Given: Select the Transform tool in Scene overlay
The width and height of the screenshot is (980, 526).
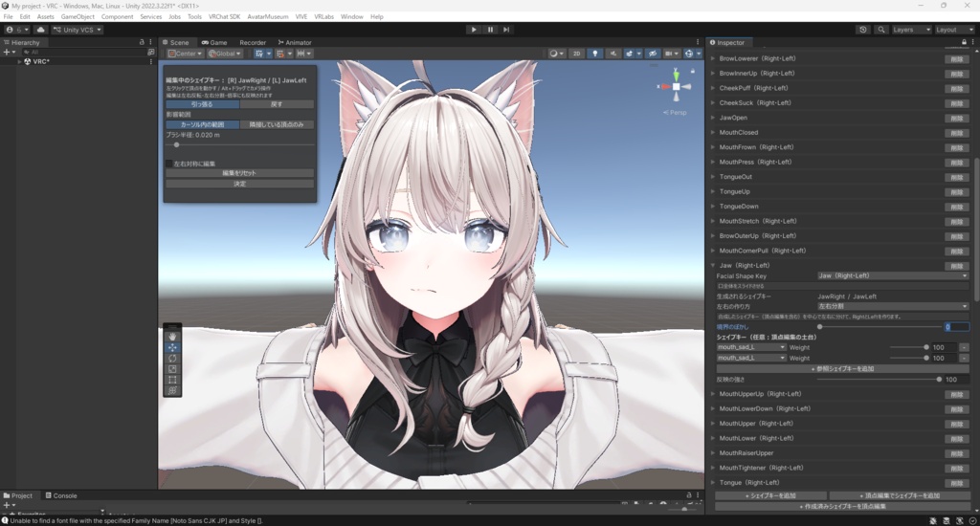Looking at the screenshot, I should click(172, 390).
